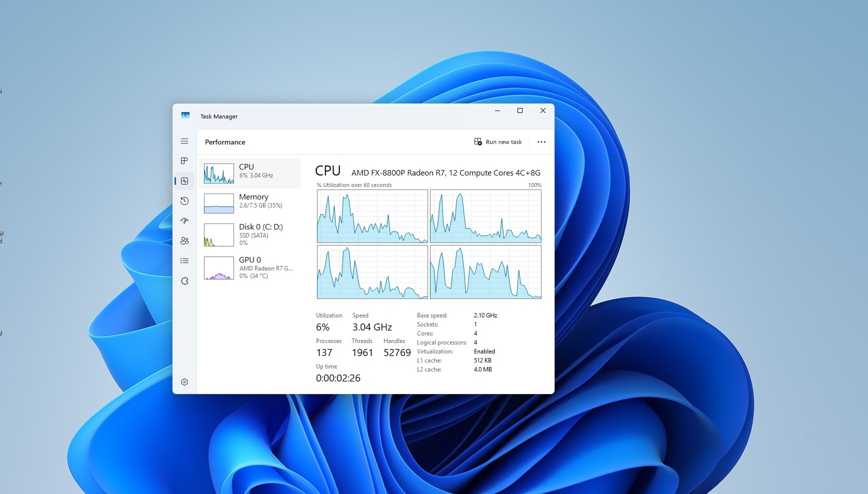Show the Details list icon

coord(184,261)
